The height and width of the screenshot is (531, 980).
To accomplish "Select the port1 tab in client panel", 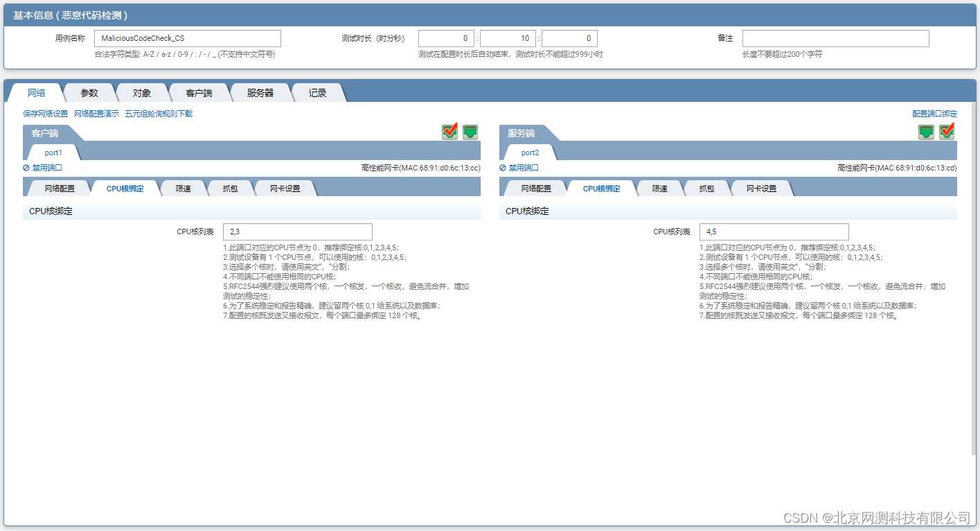I will [54, 153].
